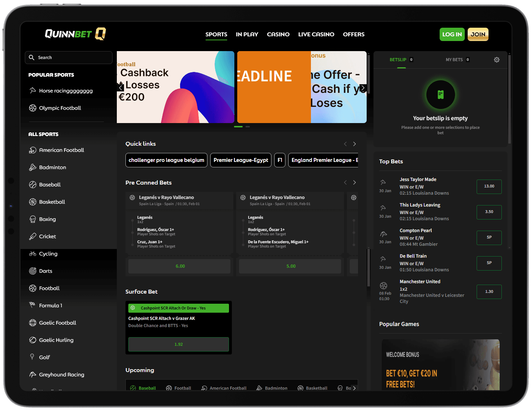Click the Golf icon in sidebar
The height and width of the screenshot is (412, 532).
click(32, 357)
